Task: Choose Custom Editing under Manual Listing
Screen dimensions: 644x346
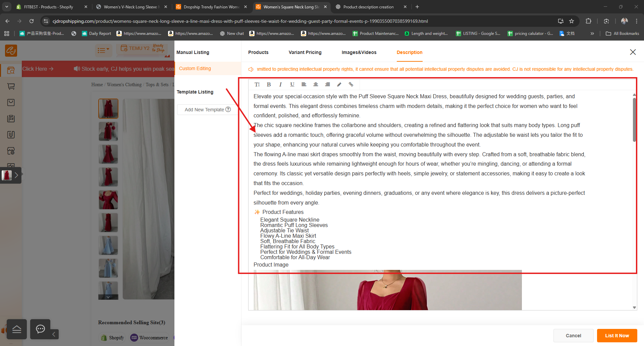Action: coord(195,68)
